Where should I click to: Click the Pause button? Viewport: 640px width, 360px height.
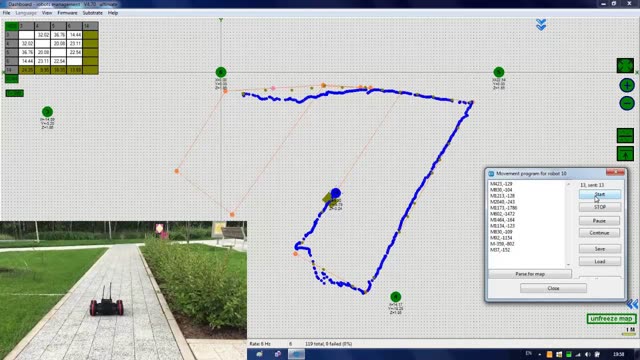599,221
